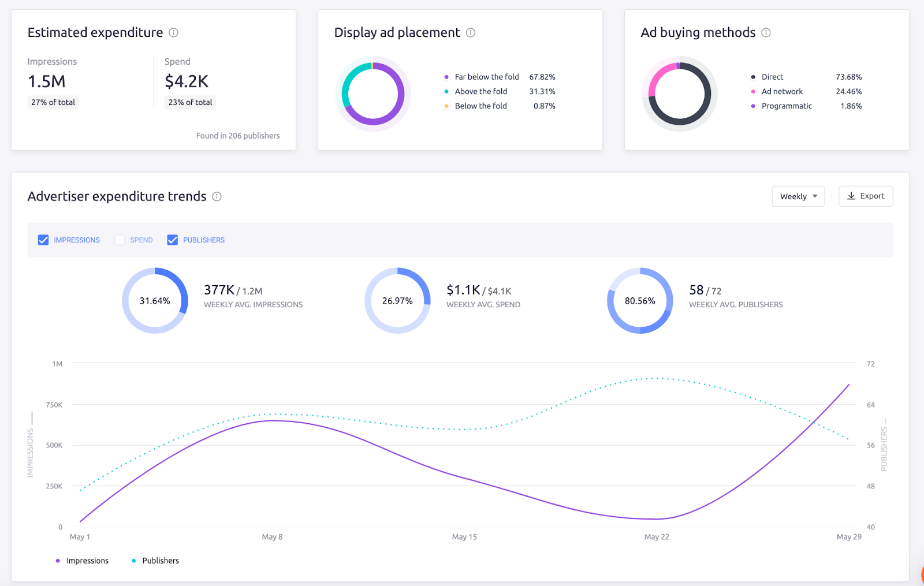Viewport: 924px width, 586px height.
Task: Open the Weekly interval dropdown
Action: pyautogui.click(x=798, y=196)
